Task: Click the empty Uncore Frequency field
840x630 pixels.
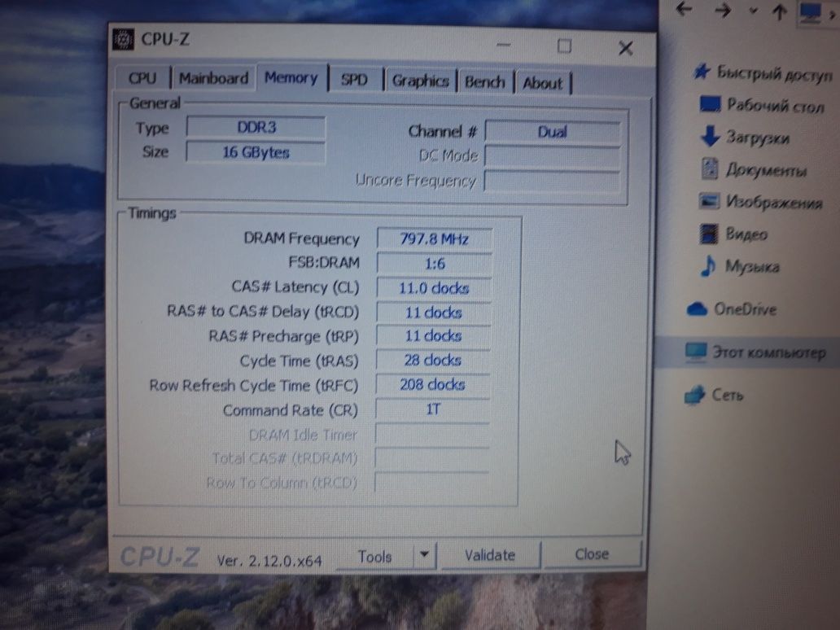Action: [553, 181]
